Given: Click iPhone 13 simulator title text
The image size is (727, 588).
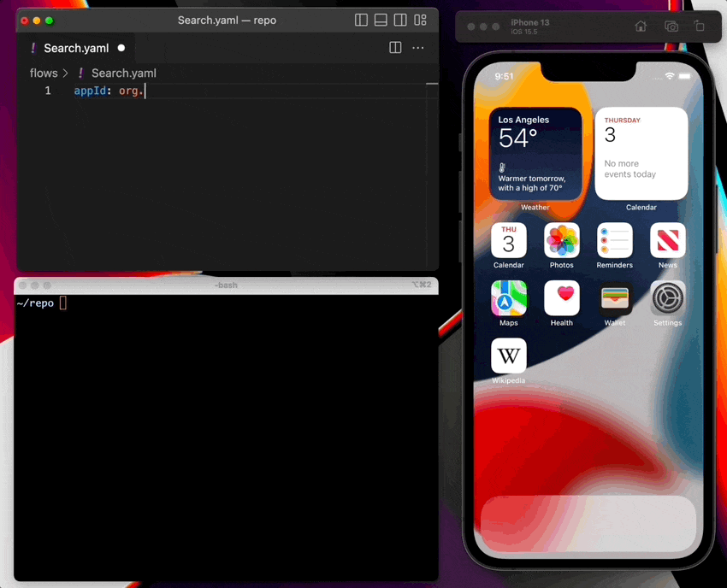Looking at the screenshot, I should pyautogui.click(x=530, y=23).
